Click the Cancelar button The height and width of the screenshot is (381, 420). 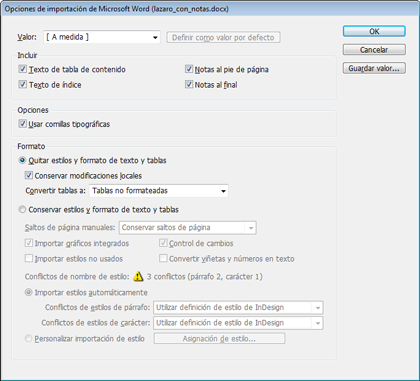click(374, 50)
